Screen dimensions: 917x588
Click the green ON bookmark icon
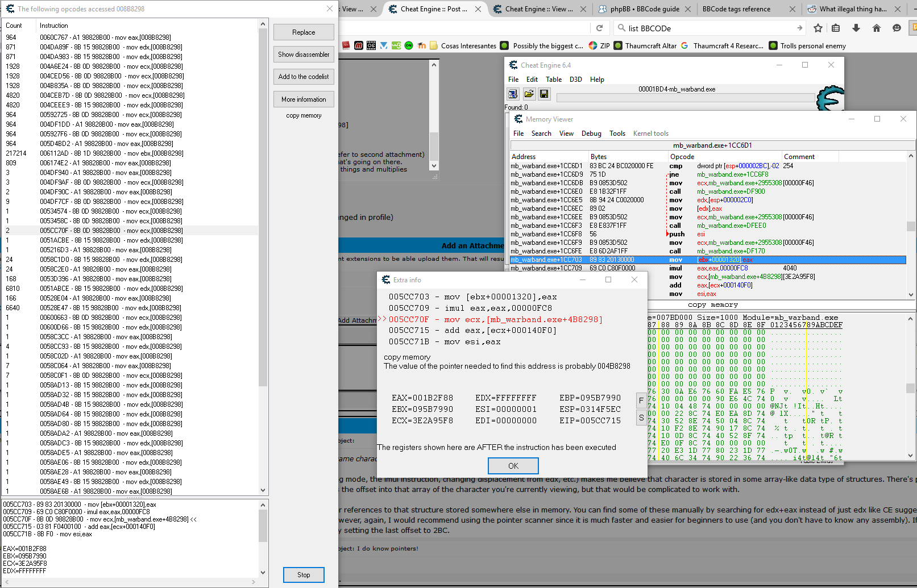(408, 46)
